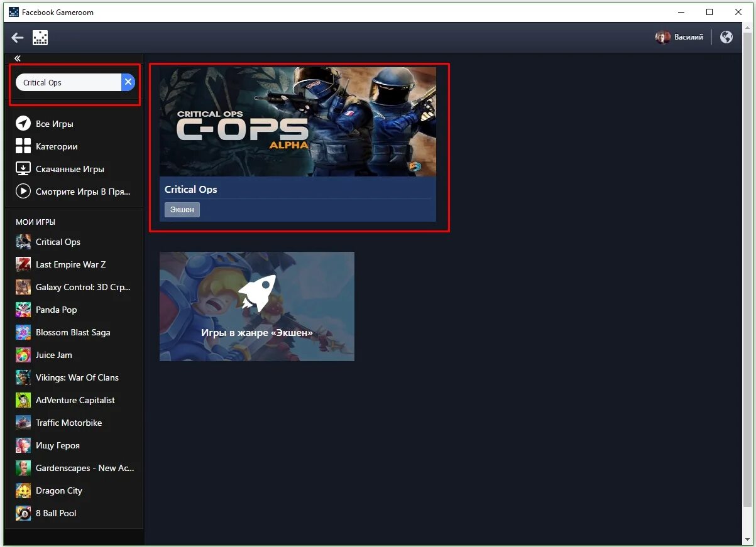Open Dragon City game icon

point(23,490)
